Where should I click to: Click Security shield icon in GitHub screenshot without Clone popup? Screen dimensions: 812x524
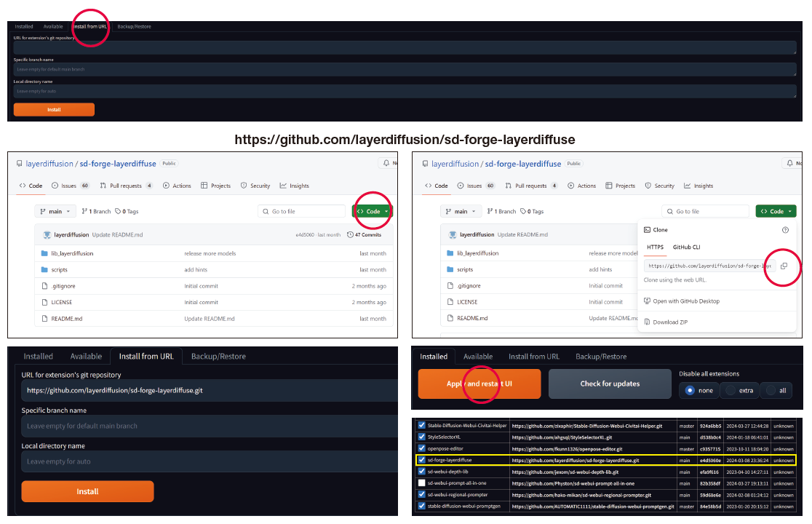coord(244,186)
